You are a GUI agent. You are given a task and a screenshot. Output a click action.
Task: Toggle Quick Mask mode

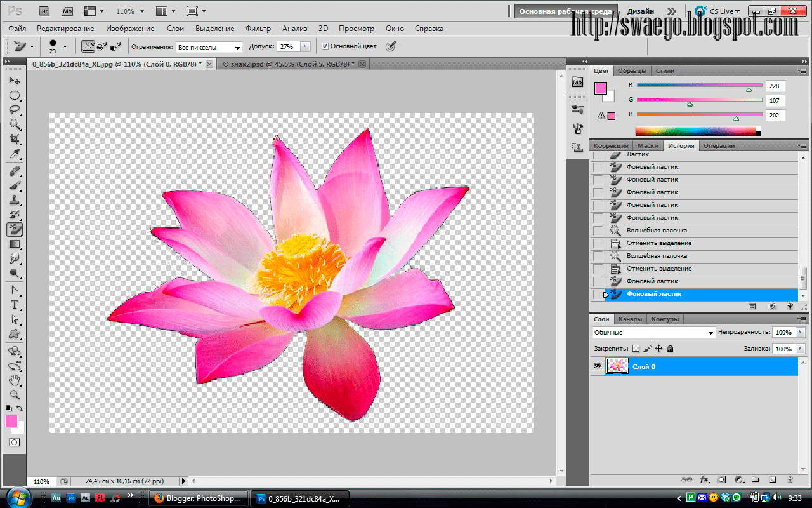14,442
